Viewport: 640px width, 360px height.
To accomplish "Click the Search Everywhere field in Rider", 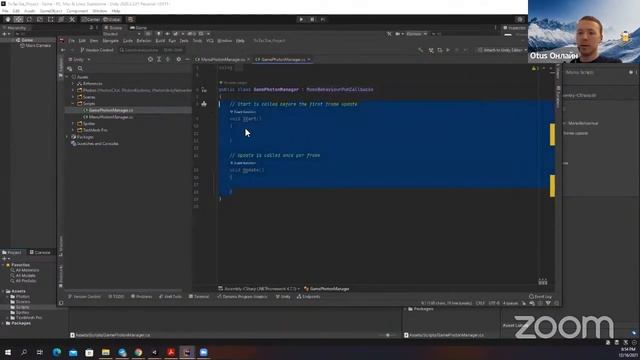I will tap(151, 50).
